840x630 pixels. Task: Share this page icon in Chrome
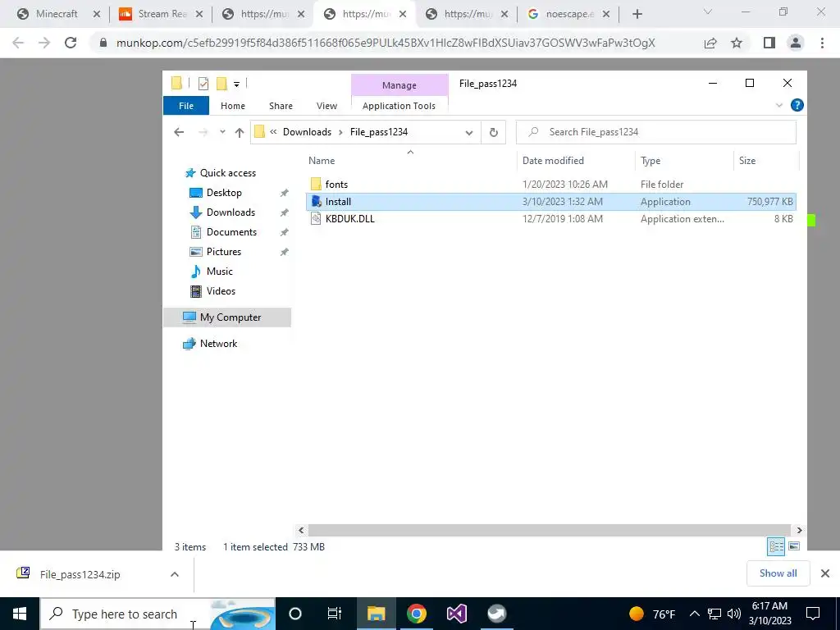[710, 43]
